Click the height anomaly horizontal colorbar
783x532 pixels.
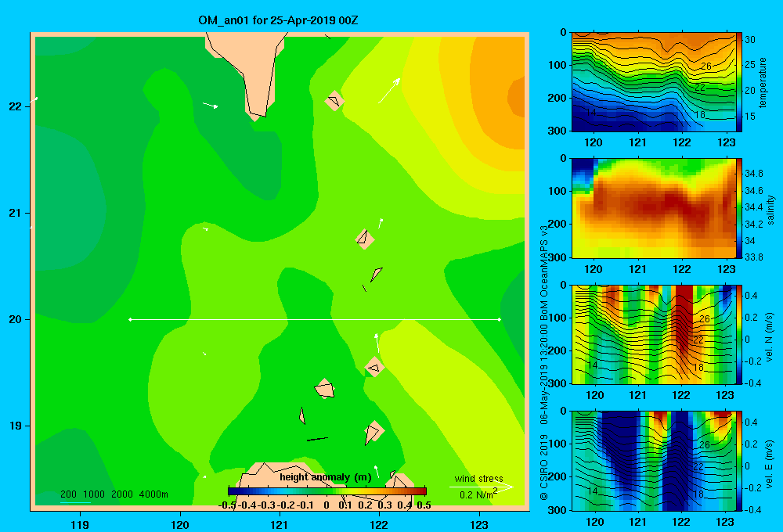pos(327,491)
